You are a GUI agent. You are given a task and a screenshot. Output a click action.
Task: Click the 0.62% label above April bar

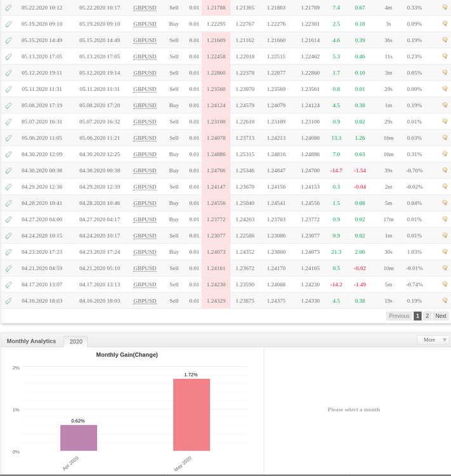pos(78,421)
